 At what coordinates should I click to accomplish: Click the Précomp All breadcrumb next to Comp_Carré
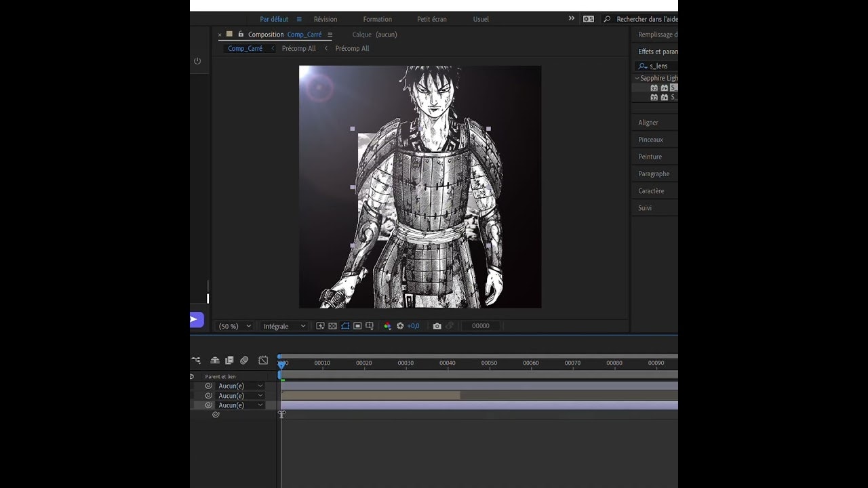[299, 49]
